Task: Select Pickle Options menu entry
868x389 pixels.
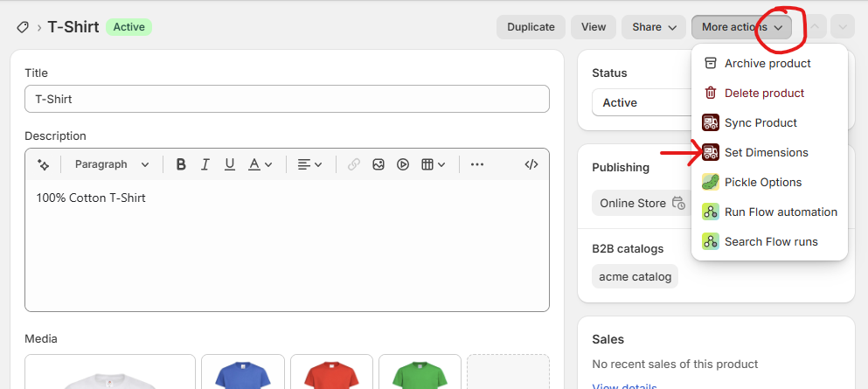Action: [x=769, y=182]
